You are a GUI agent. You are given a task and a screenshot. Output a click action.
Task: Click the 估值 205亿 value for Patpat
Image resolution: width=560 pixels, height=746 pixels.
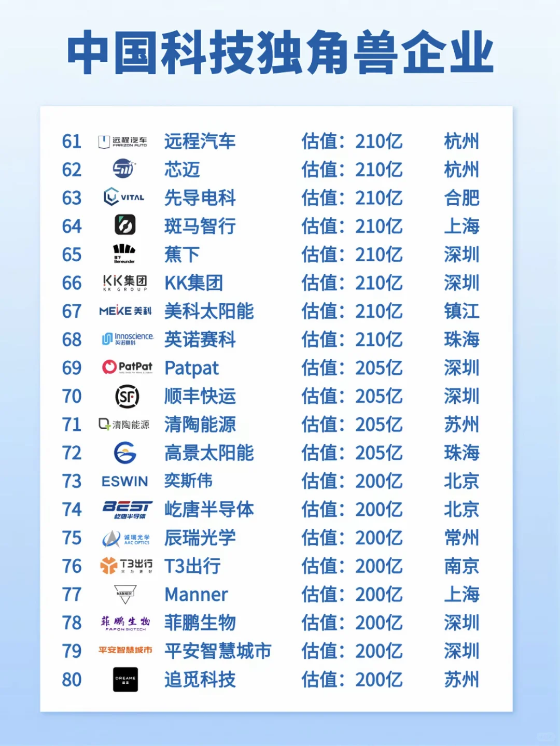coord(352,368)
